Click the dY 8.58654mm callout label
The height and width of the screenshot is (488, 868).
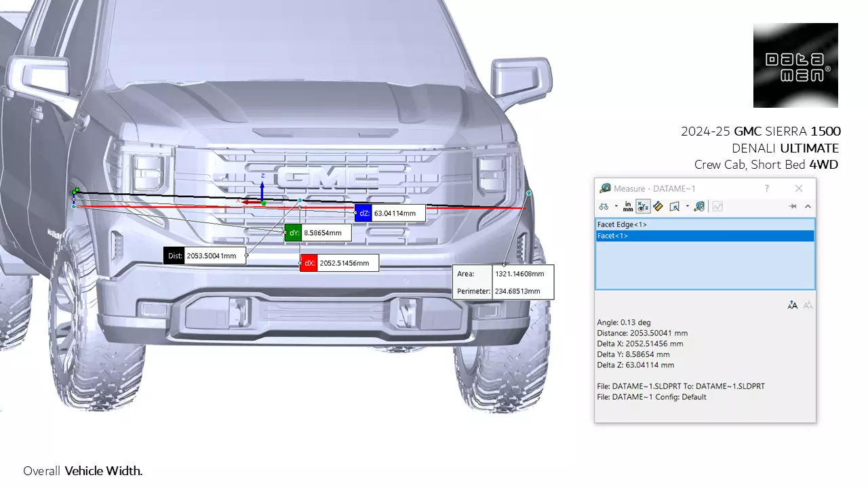(318, 232)
